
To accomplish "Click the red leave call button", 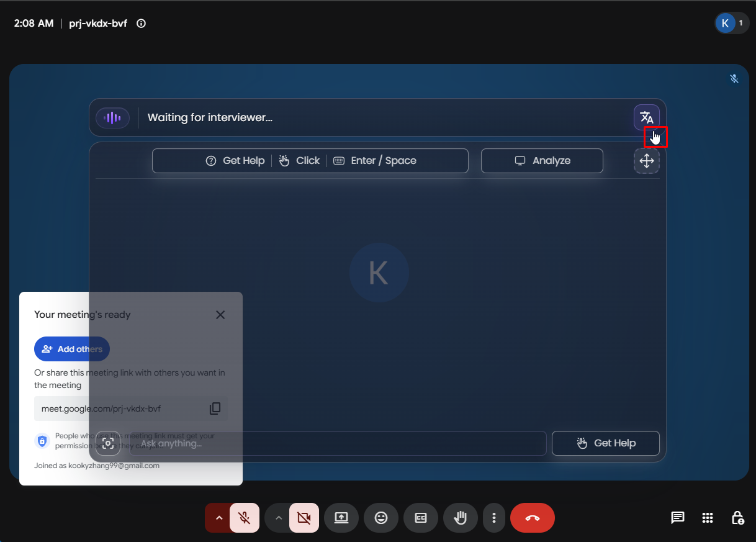I will click(x=533, y=518).
